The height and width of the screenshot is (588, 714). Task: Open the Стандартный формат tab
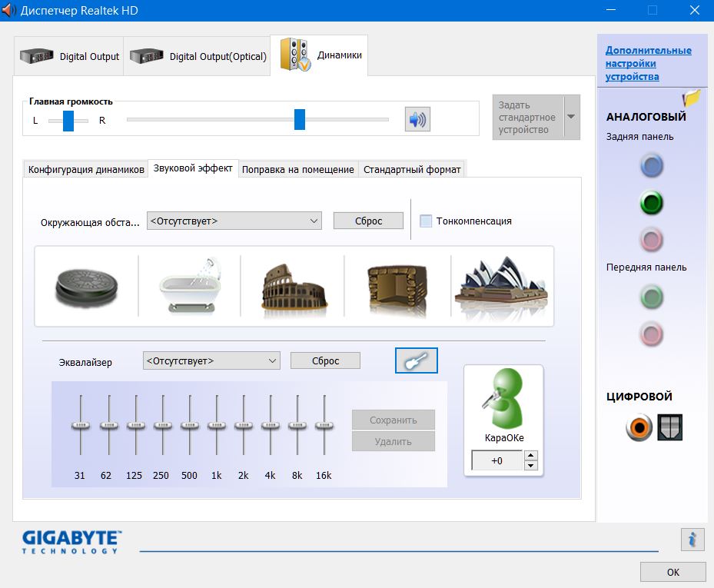click(x=412, y=169)
